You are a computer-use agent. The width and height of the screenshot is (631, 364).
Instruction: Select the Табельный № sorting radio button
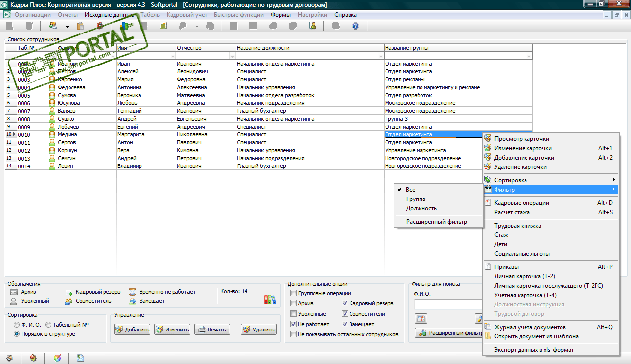pos(48,325)
